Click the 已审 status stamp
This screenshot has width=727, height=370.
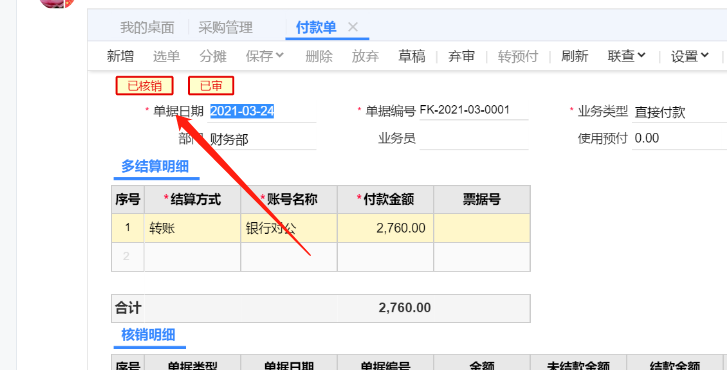[x=211, y=86]
